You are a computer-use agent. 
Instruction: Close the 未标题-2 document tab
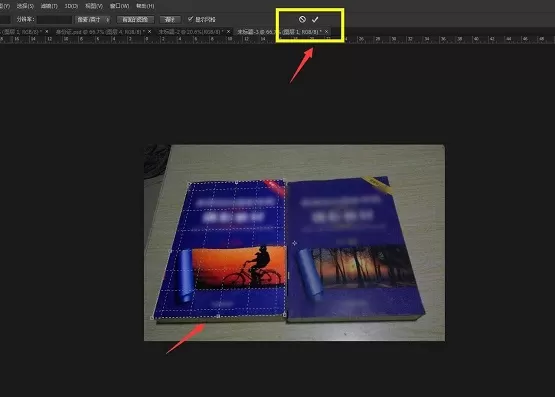click(x=229, y=32)
